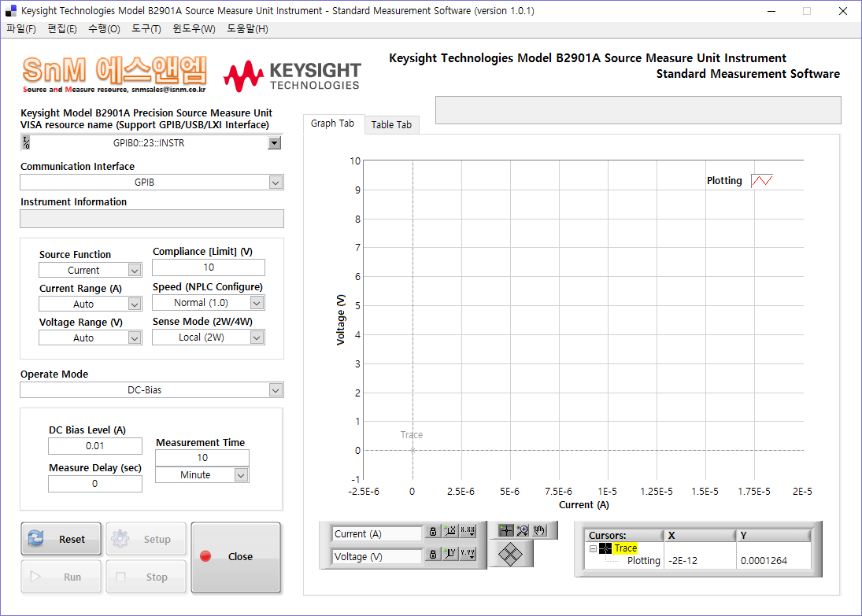Click the empty status field above graph
The height and width of the screenshot is (616, 862).
[x=638, y=110]
